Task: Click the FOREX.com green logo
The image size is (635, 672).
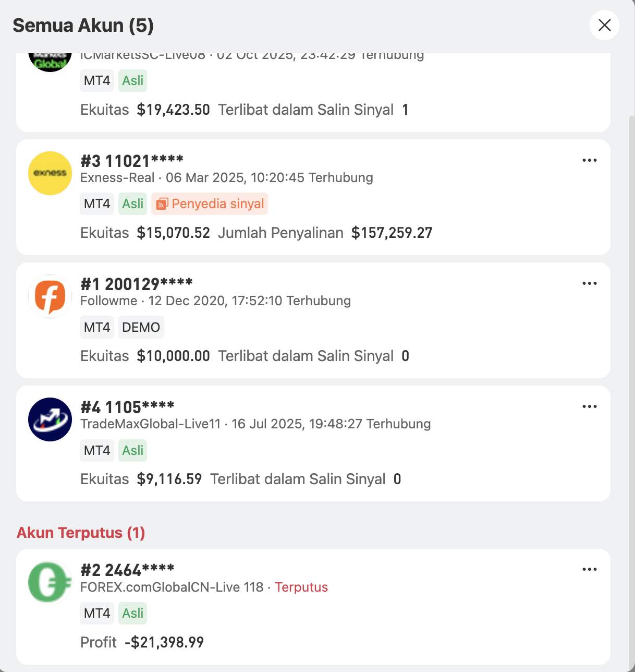Action: tap(50, 582)
